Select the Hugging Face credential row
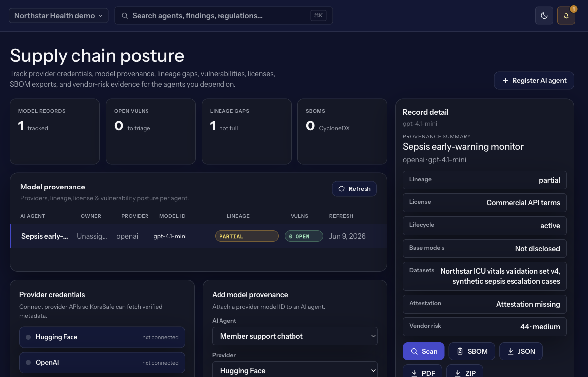Viewport: 588px width, 377px height. point(102,337)
